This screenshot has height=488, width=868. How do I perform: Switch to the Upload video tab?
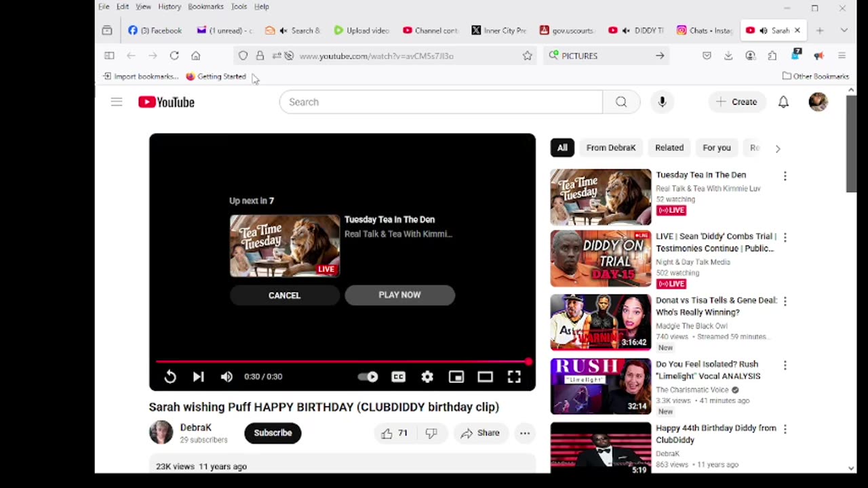pyautogui.click(x=361, y=30)
